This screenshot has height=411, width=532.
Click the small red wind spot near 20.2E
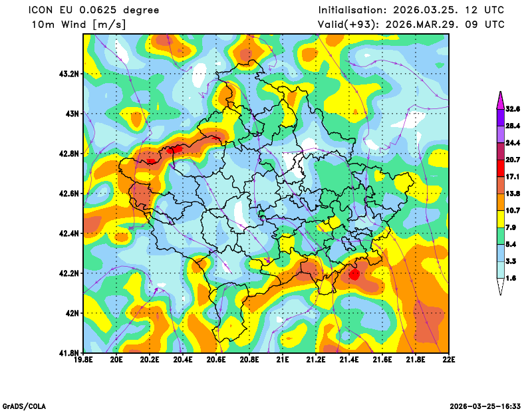[151, 161]
